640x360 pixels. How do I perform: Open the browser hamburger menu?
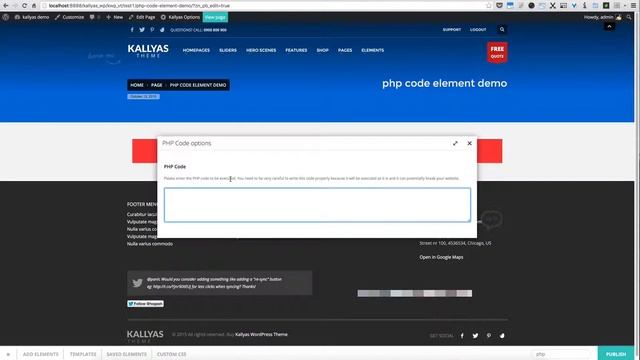633,6
